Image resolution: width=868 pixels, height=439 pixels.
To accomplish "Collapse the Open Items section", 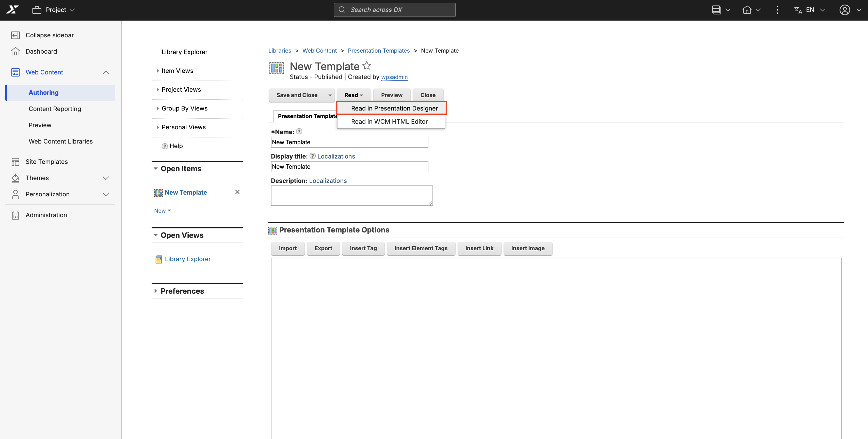I will click(155, 169).
